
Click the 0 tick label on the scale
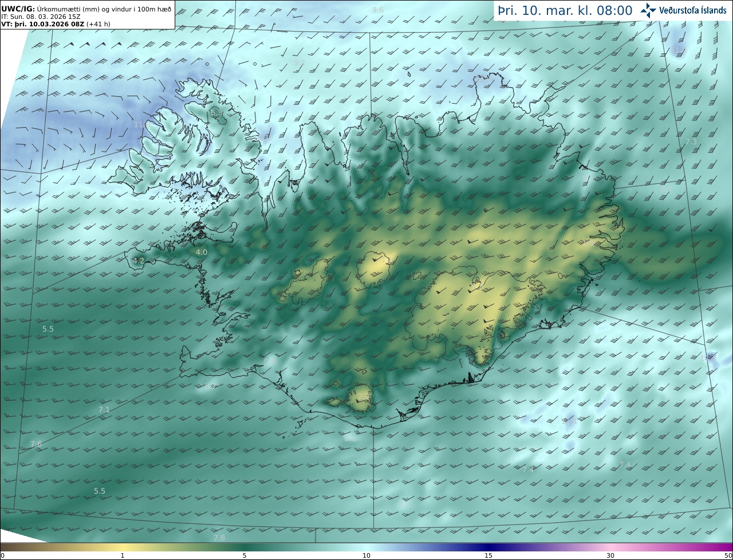pos(2,556)
